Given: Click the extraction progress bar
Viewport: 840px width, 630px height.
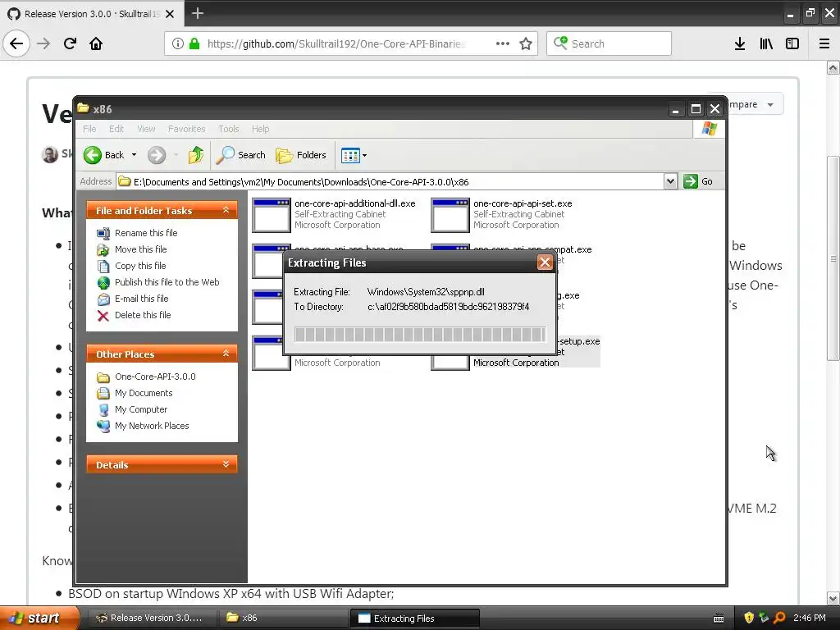Looking at the screenshot, I should point(420,335).
